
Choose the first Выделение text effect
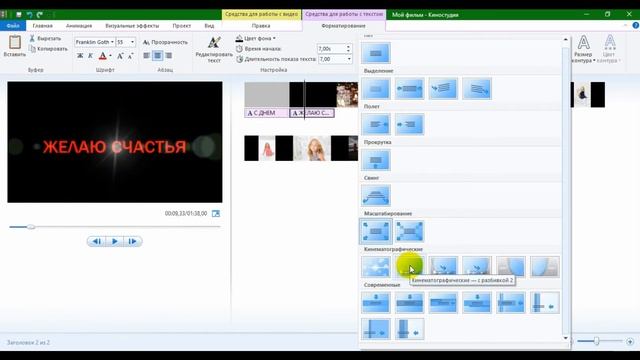(x=376, y=89)
